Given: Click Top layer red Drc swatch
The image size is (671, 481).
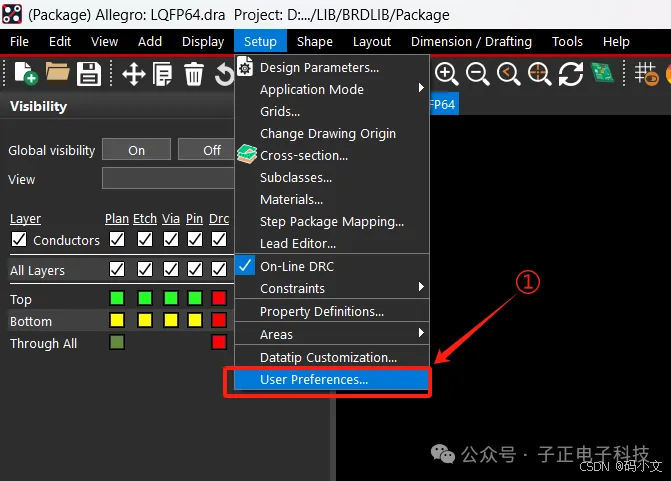Looking at the screenshot, I should click(219, 298).
